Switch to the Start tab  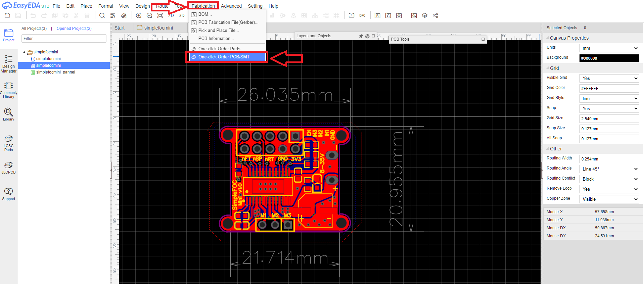click(x=120, y=28)
